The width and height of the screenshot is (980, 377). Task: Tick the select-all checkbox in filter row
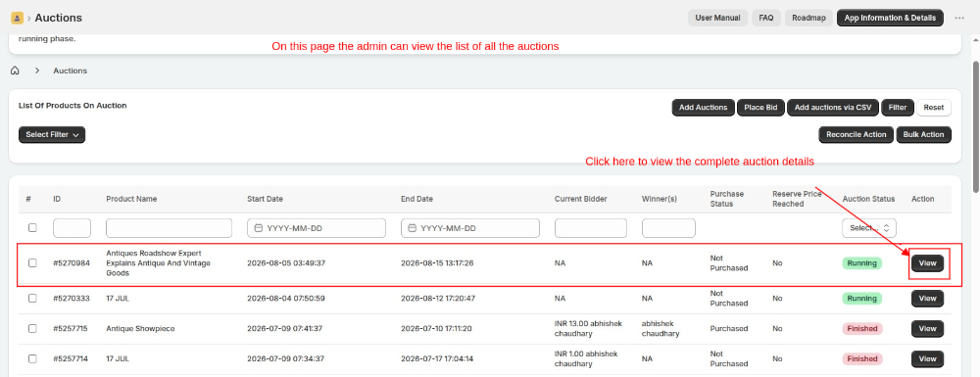click(x=32, y=228)
